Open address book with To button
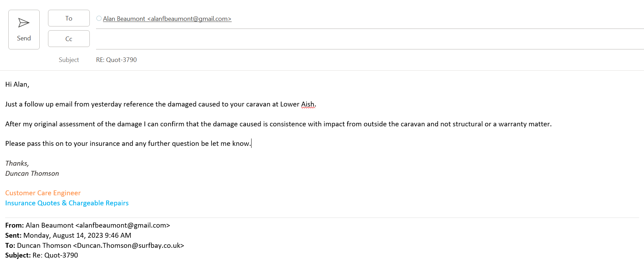The width and height of the screenshot is (644, 276). (69, 18)
